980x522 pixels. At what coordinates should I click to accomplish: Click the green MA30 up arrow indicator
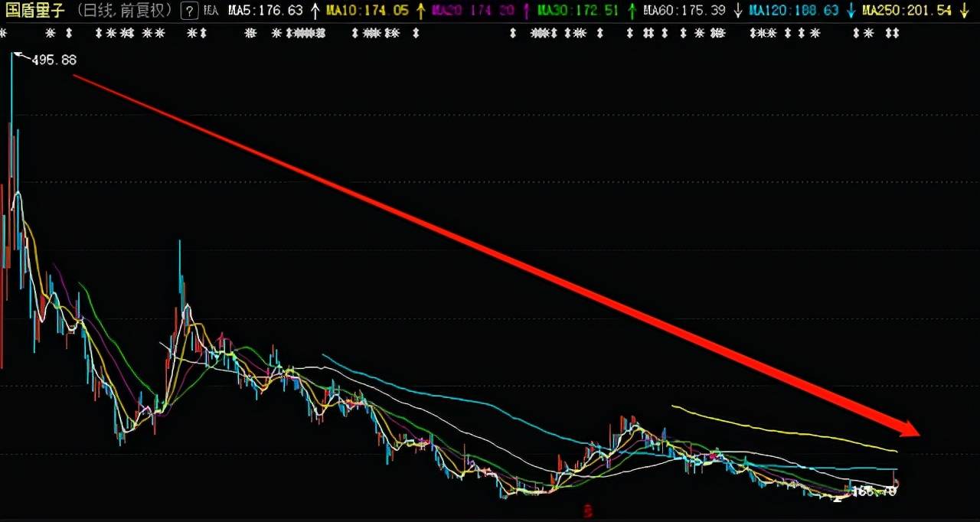tap(632, 11)
